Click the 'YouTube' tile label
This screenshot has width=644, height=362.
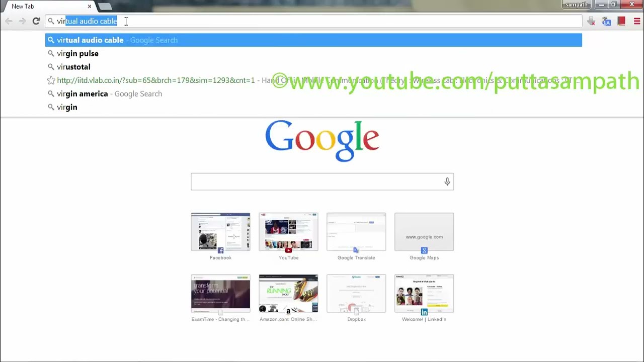[x=288, y=258]
